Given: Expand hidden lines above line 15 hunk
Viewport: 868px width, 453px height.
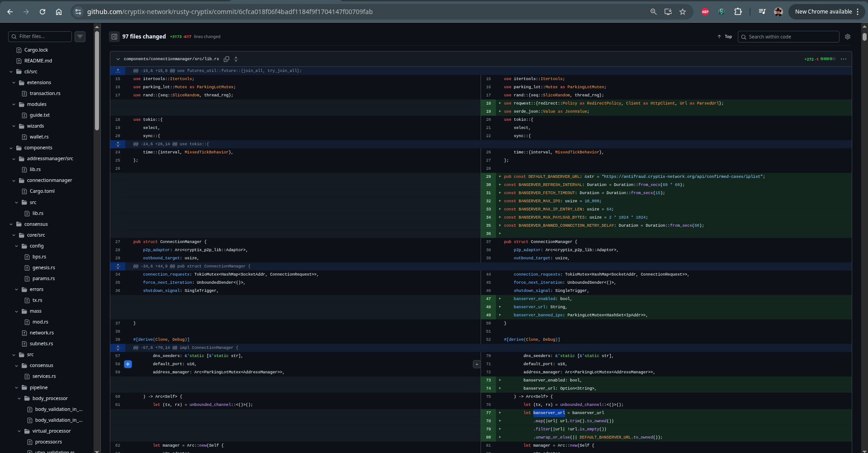Looking at the screenshot, I should coord(118,71).
